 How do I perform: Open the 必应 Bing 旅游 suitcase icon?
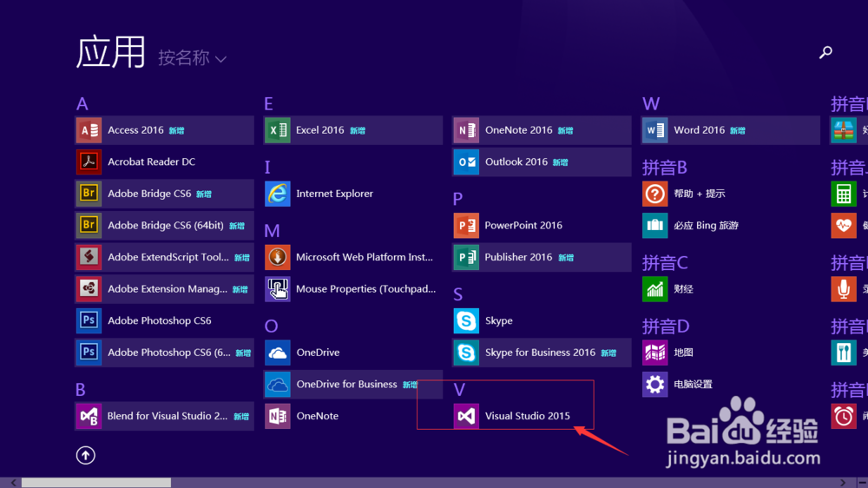[x=654, y=226]
